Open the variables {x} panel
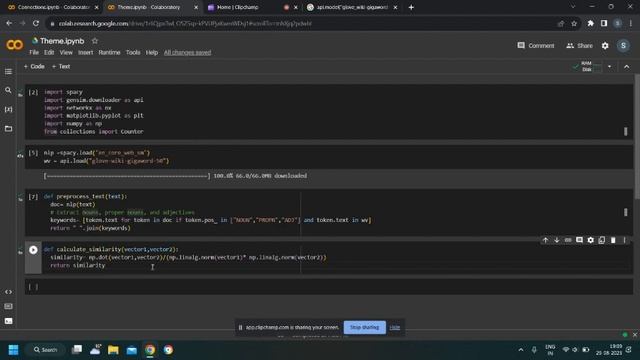The height and width of the screenshot is (360, 640). pos(8,109)
